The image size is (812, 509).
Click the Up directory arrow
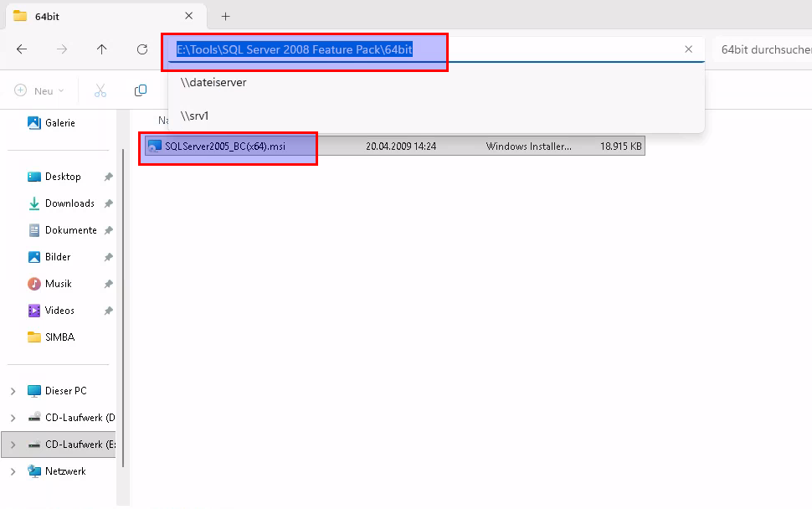[102, 49]
